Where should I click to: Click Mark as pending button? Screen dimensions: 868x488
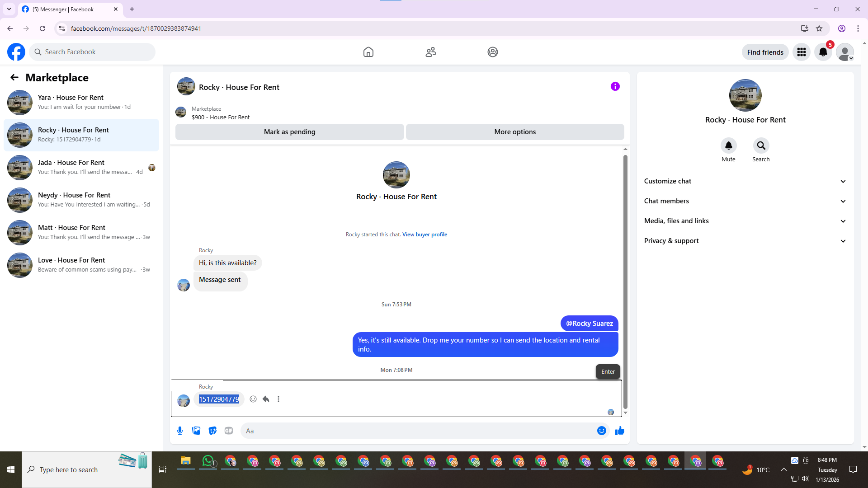pos(289,132)
